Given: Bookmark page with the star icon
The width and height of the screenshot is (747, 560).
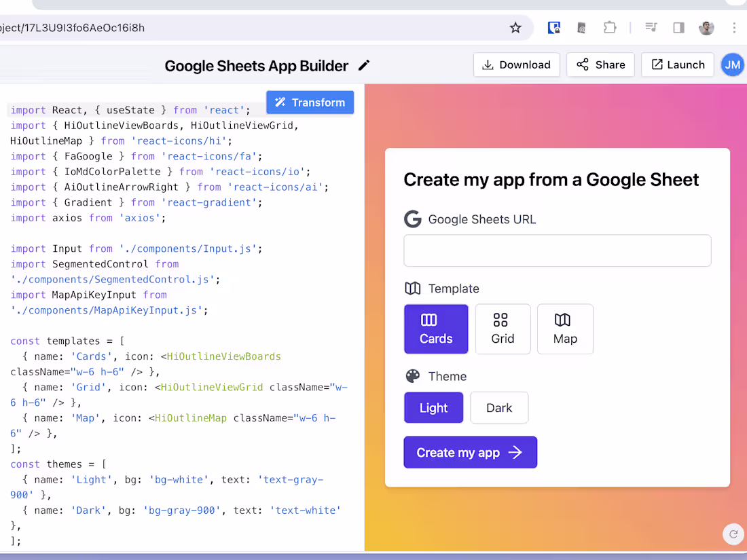Looking at the screenshot, I should [x=515, y=28].
